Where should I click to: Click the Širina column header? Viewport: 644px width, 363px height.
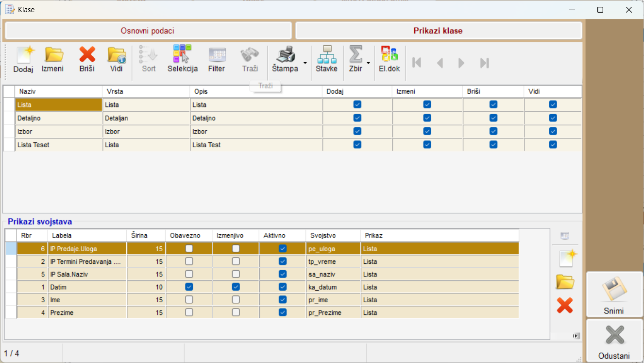tap(146, 235)
